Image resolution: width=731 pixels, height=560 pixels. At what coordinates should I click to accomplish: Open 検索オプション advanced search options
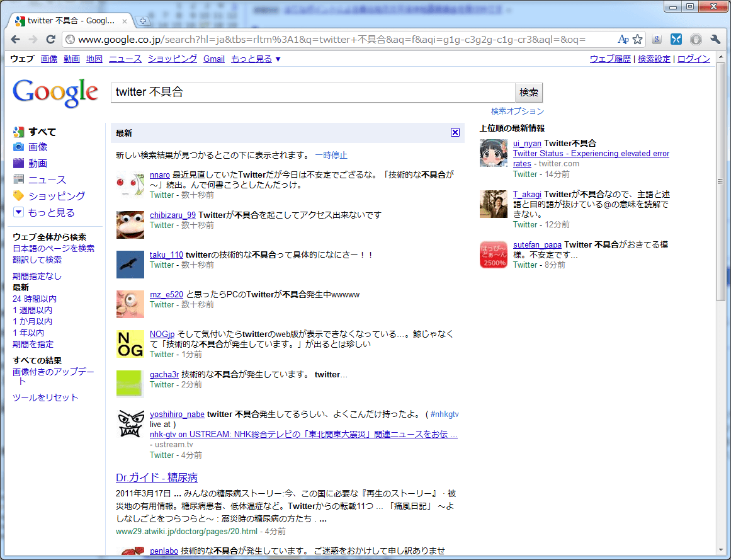click(518, 111)
